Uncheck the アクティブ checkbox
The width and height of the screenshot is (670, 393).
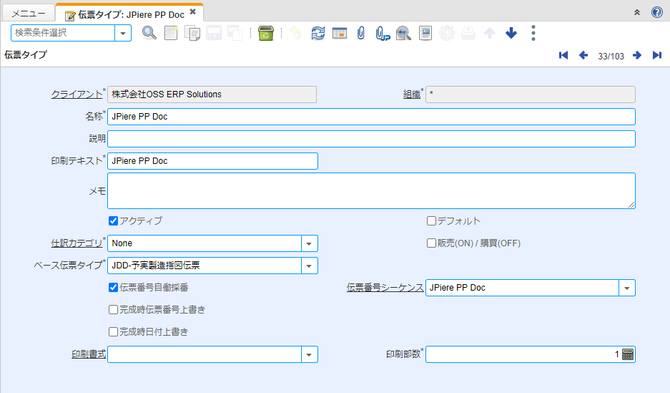tap(113, 221)
